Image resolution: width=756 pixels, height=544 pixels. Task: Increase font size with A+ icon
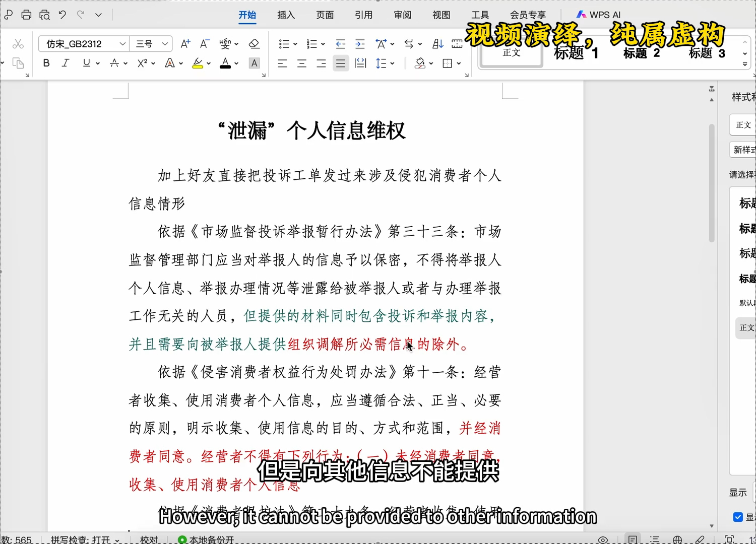[185, 44]
